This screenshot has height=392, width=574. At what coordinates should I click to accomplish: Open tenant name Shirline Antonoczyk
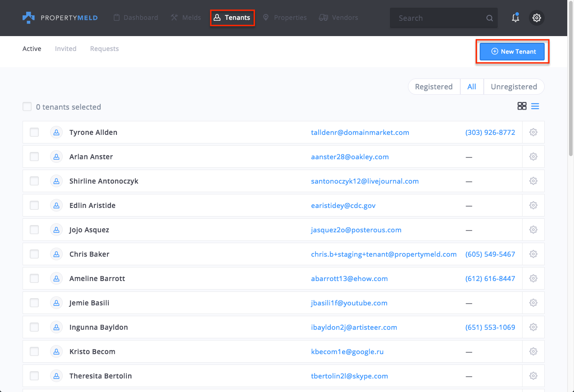104,181
